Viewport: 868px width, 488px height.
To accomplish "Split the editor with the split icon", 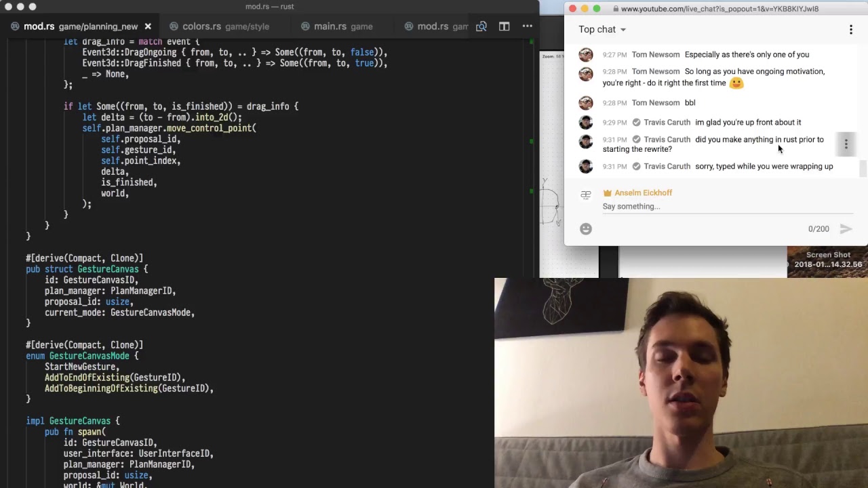I will 505,26.
